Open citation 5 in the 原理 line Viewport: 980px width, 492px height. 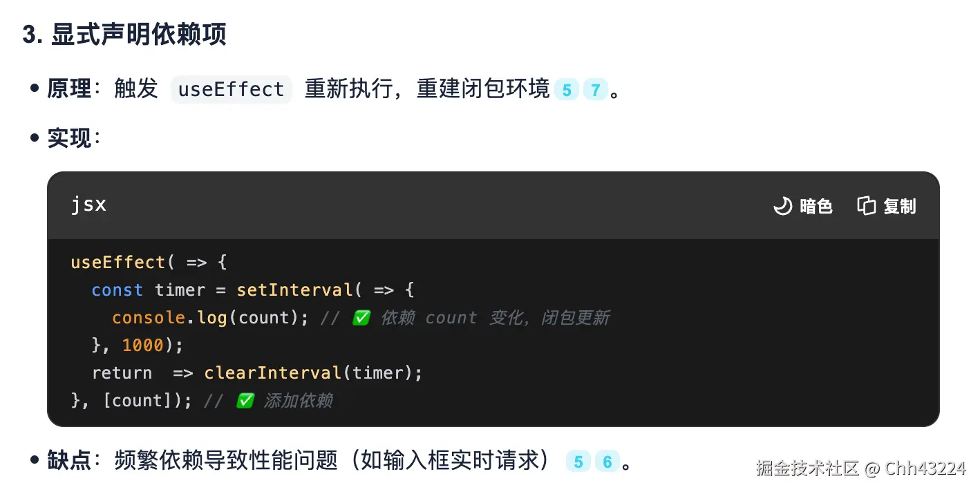pos(567,90)
